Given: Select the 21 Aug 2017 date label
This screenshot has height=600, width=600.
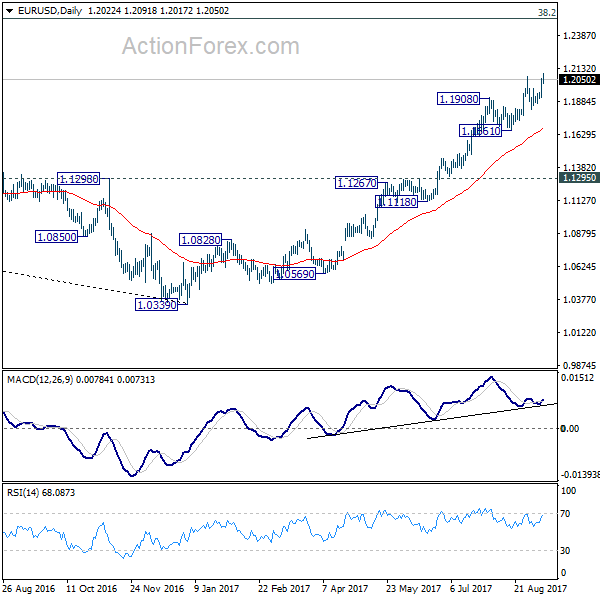Looking at the screenshot, I should point(540,588).
